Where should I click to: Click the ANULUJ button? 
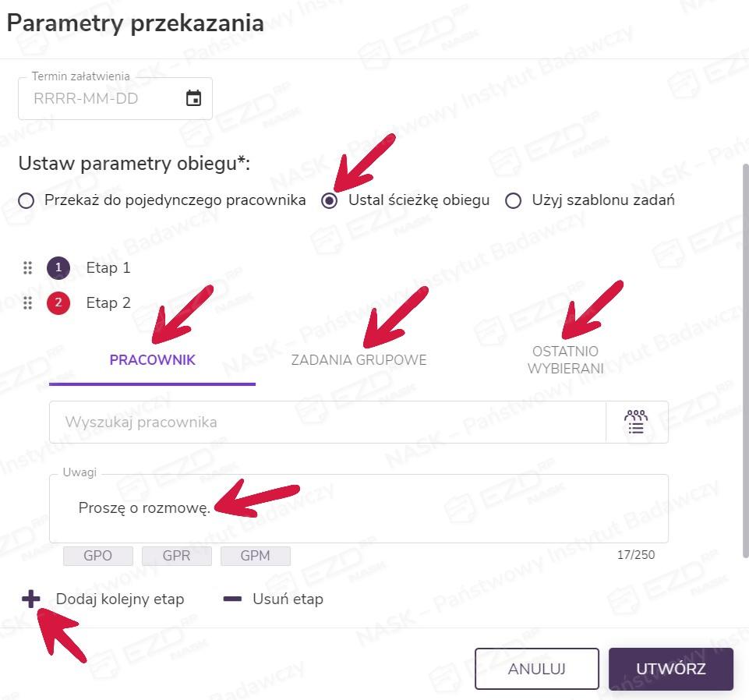[536, 669]
